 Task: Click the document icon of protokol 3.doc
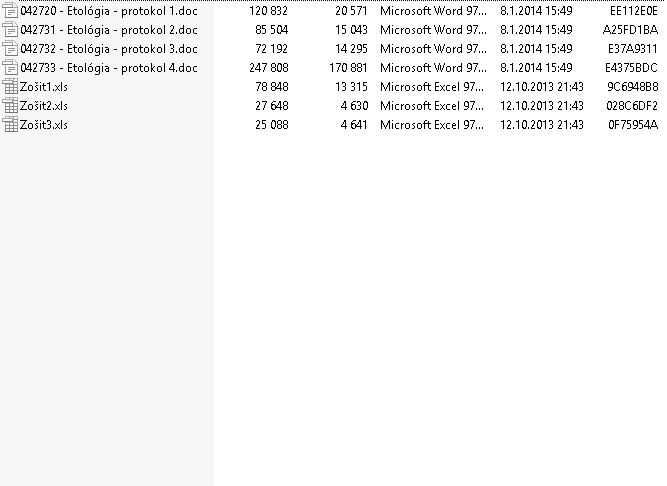point(10,49)
